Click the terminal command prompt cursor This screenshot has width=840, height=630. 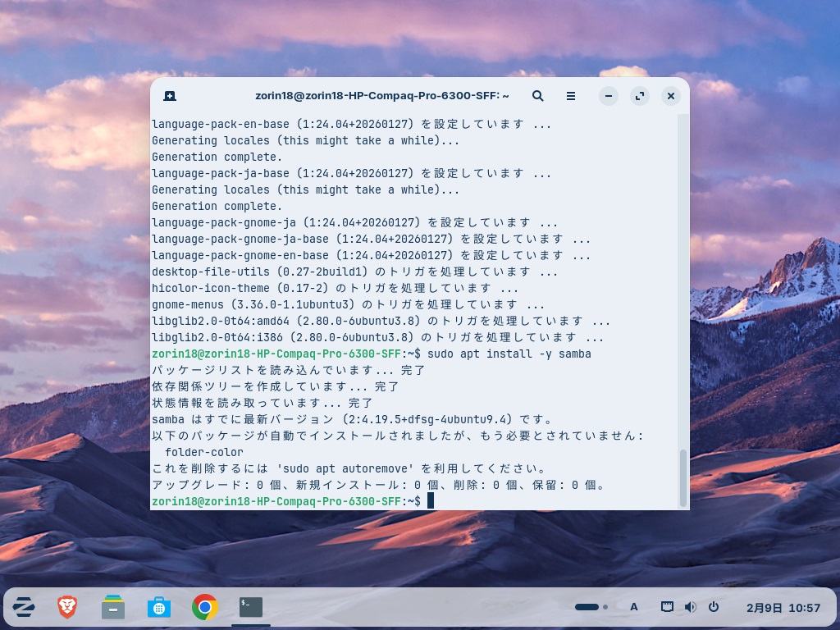431,501
